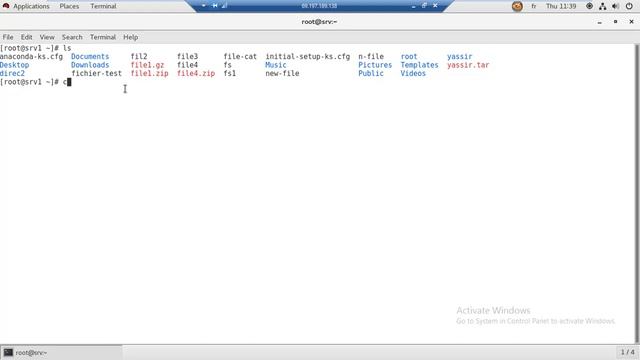The width and height of the screenshot is (640, 360).
Task: Click the file4 filename
Action: coord(187,65)
